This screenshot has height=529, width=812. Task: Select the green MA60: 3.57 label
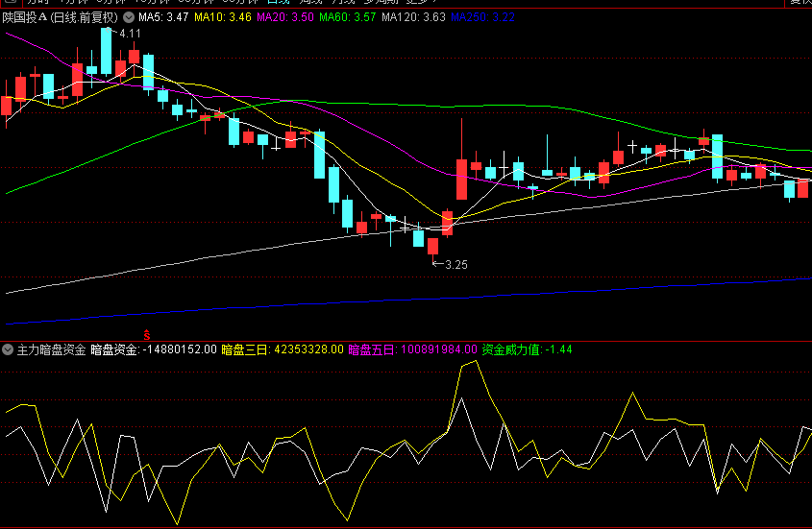point(348,17)
